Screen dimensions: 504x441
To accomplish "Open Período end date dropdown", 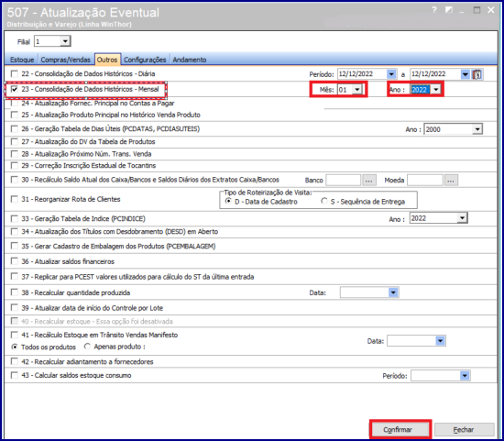I will point(465,74).
